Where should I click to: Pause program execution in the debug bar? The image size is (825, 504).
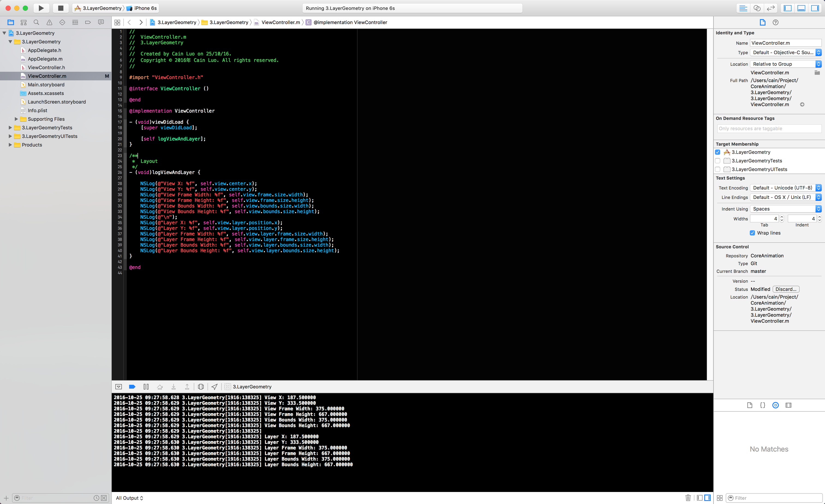click(x=146, y=387)
